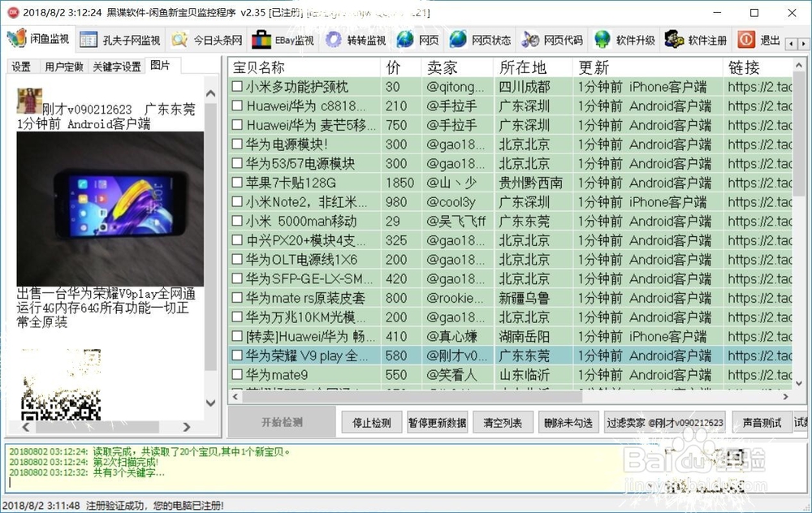Sort by 卖家 column header
The image size is (812, 513).
pos(458,67)
